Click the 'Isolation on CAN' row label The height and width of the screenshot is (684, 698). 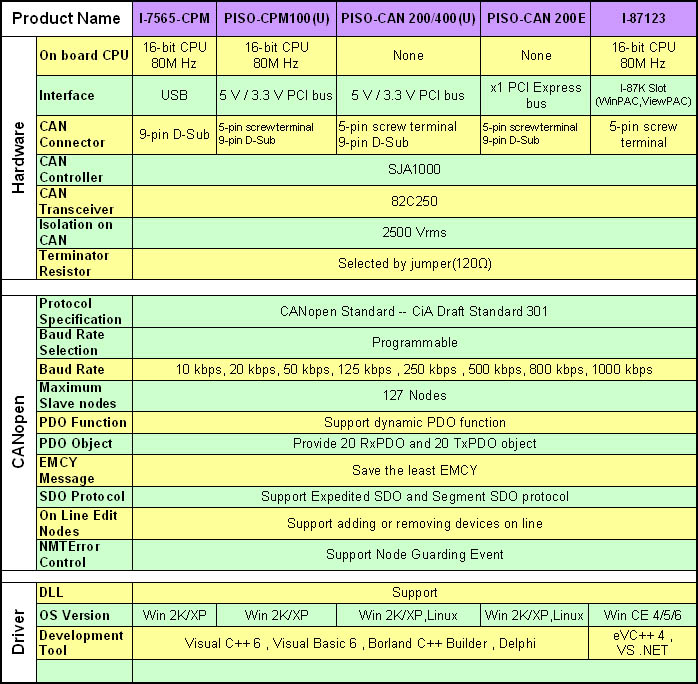coord(84,232)
